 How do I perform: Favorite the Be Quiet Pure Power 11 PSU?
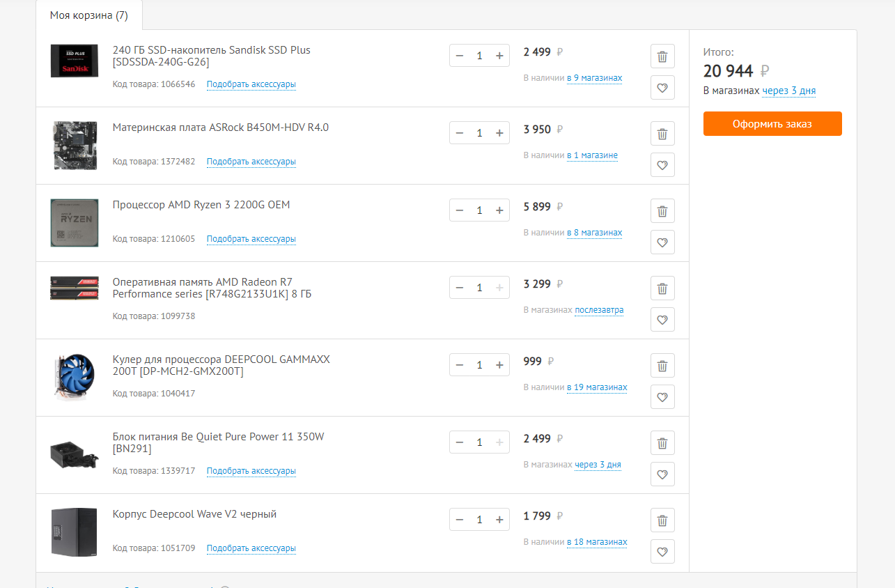click(662, 474)
